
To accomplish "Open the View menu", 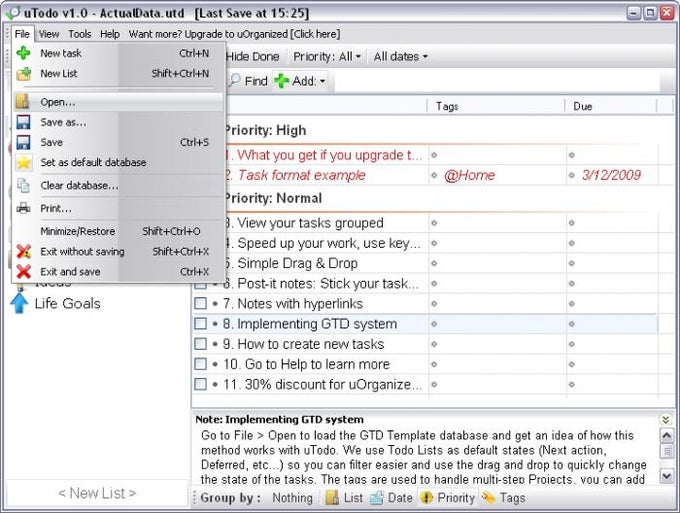I will tap(49, 34).
